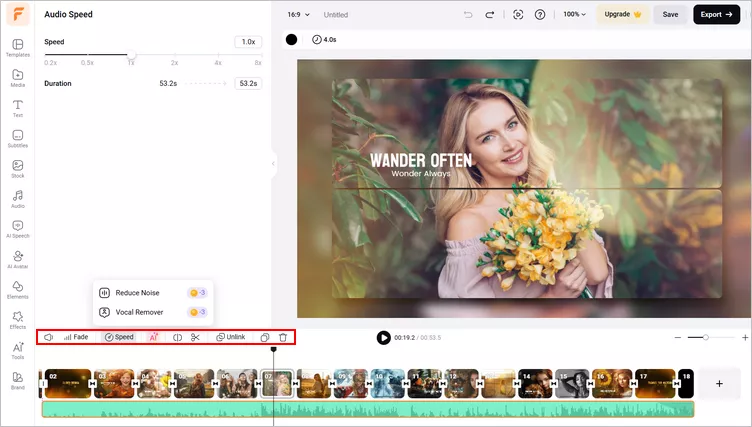Click Fade in the audio toolbar
This screenshot has height=427, width=752.
click(76, 337)
